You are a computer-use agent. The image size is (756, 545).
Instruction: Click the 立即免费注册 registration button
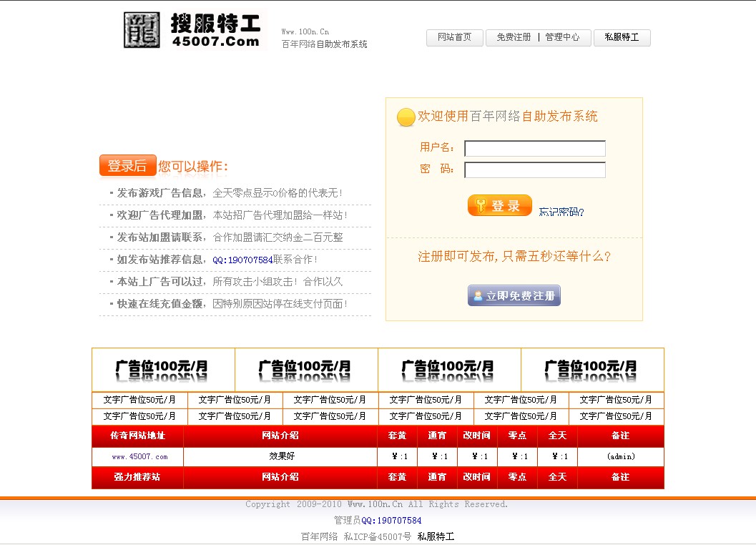[514, 295]
